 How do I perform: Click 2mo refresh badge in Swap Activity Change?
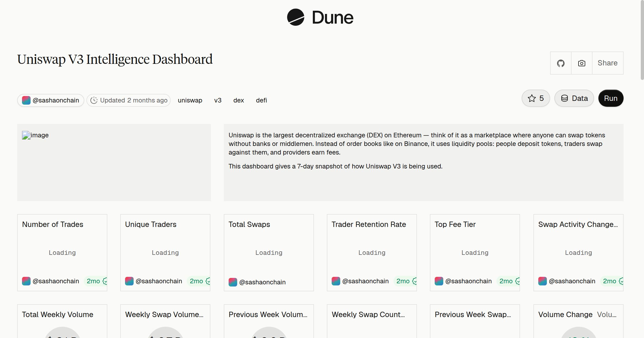pos(612,281)
